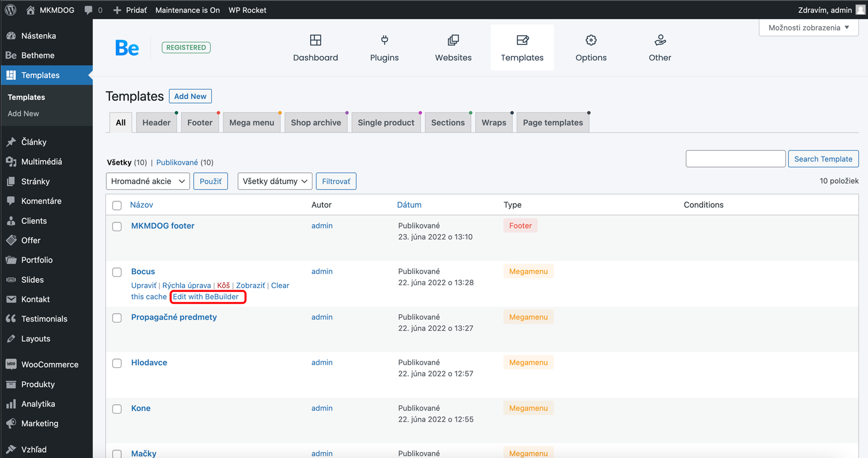This screenshot has width=868, height=458.
Task: Check the Bocus row checkbox
Action: point(117,272)
